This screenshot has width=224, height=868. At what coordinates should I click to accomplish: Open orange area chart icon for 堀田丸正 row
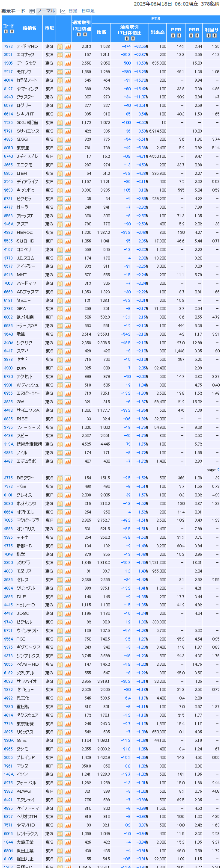pos(68,859)
